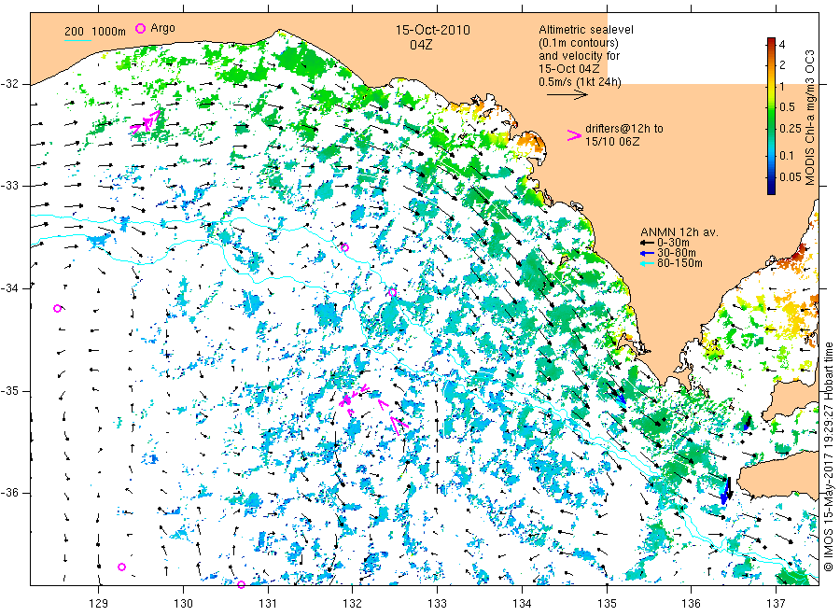Click the longitude axis label '131'
This screenshot has height=616, width=840.
tap(268, 604)
